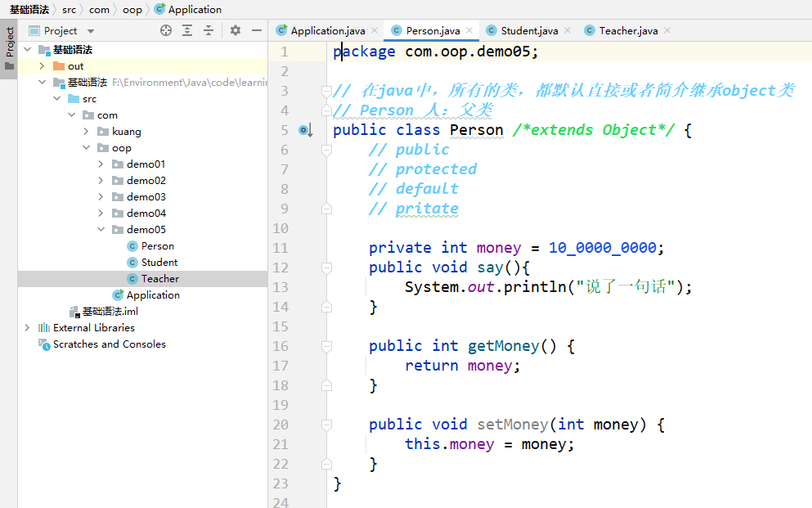Collapse the oop package node
812x508 pixels.
click(x=86, y=147)
